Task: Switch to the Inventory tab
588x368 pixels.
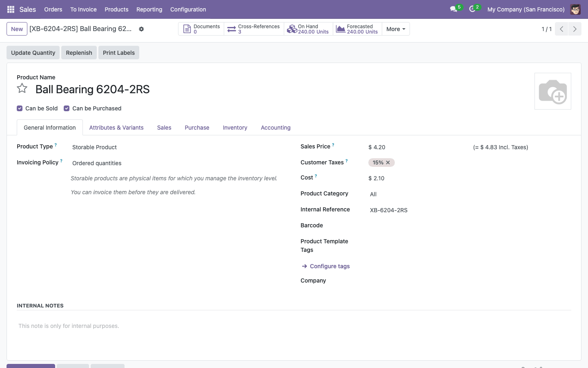Action: click(x=235, y=128)
